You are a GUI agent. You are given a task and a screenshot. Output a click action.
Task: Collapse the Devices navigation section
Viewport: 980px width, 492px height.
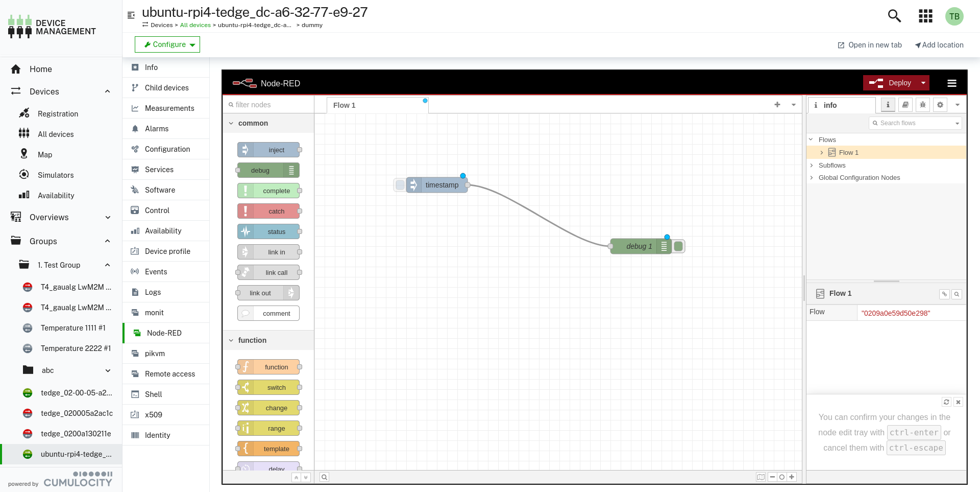[x=107, y=91]
